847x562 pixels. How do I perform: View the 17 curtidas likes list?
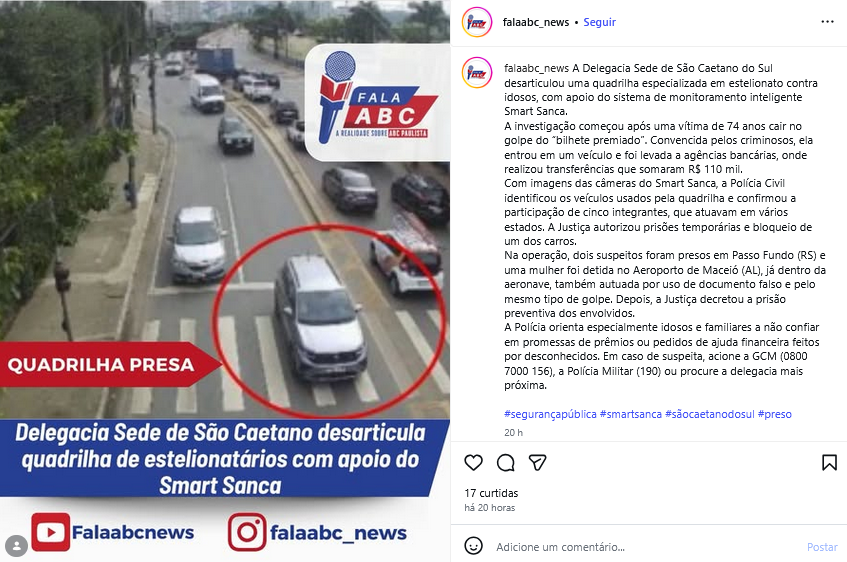[491, 493]
